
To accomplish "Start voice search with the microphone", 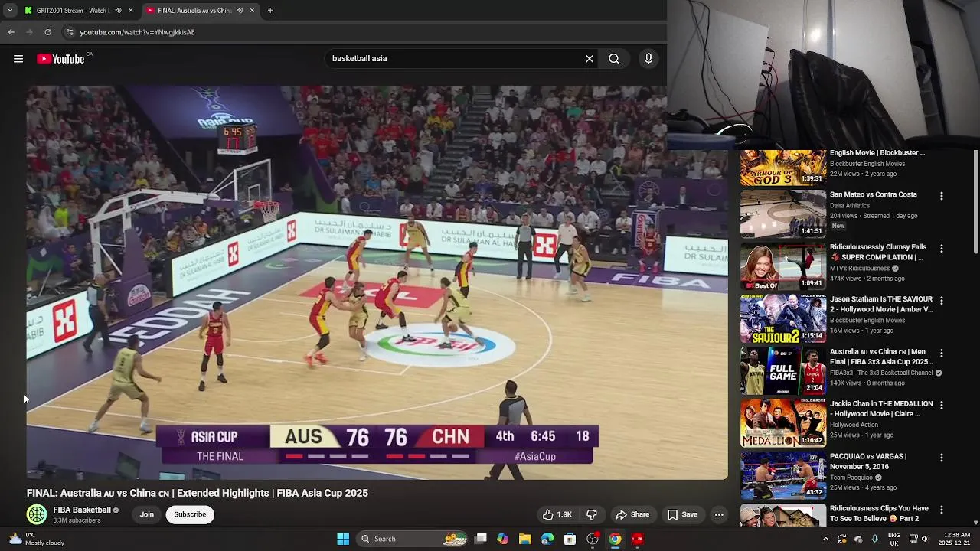I will pos(648,58).
